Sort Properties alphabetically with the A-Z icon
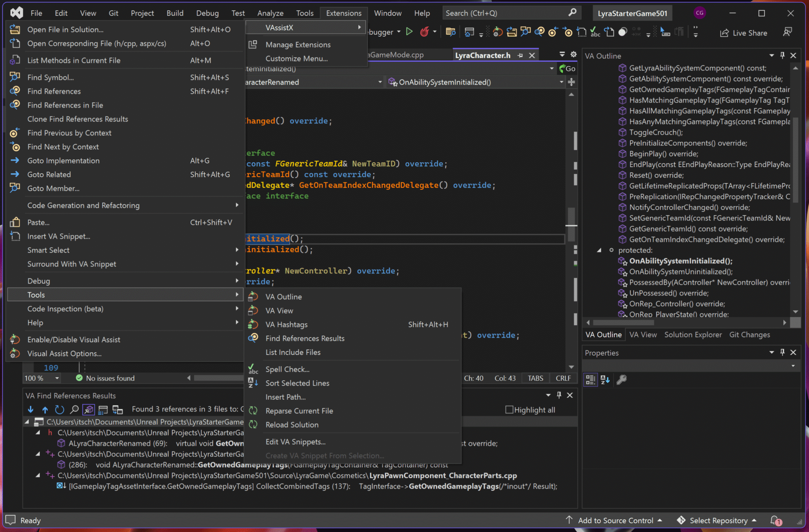The width and height of the screenshot is (809, 532). click(x=604, y=380)
